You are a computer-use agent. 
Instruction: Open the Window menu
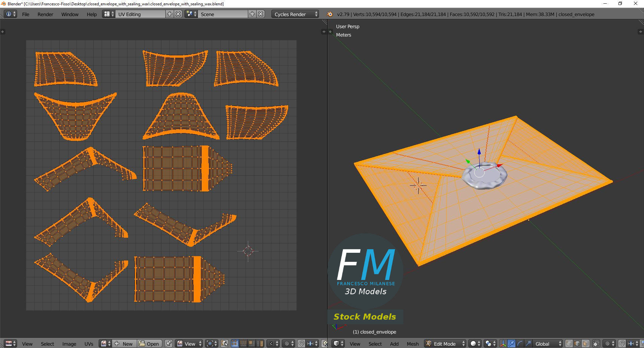tap(70, 14)
